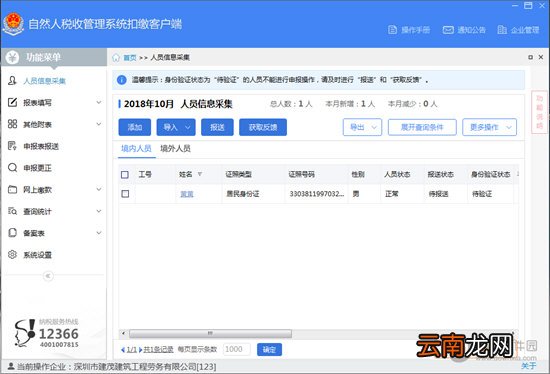Click current enterprise user icon
The image size is (550, 374).
pos(11,366)
